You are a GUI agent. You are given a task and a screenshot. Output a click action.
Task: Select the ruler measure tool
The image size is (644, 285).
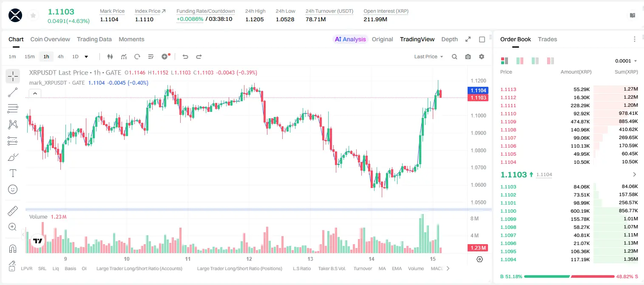[x=13, y=211]
